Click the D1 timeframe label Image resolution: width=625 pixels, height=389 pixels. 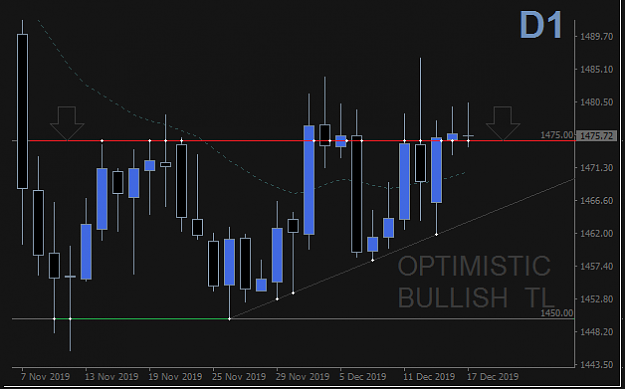click(x=541, y=25)
